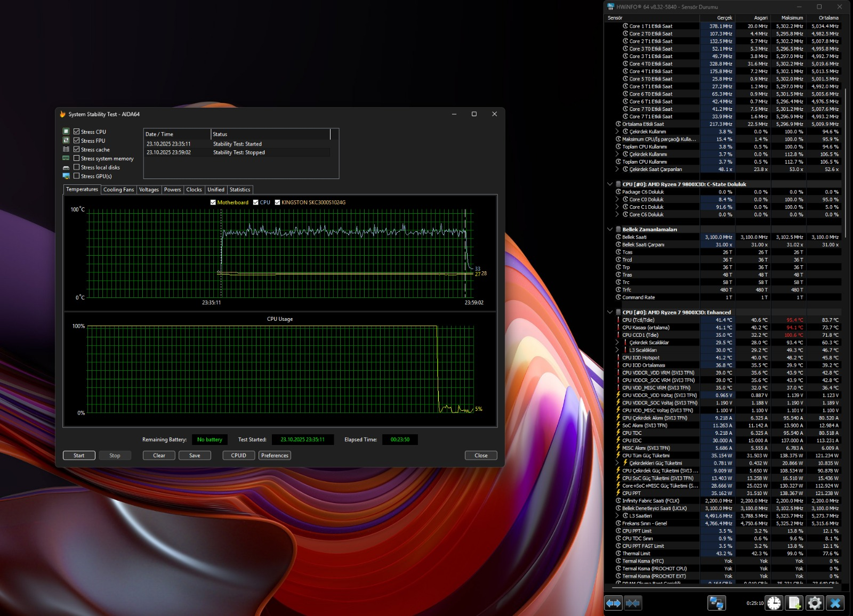Click the CPU chip icon beside Stress CPU

click(x=66, y=132)
